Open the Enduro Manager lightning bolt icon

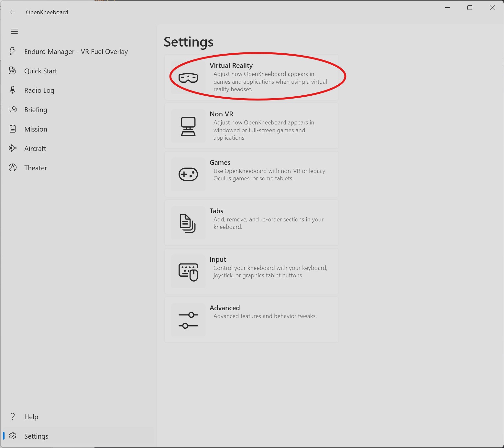(13, 51)
